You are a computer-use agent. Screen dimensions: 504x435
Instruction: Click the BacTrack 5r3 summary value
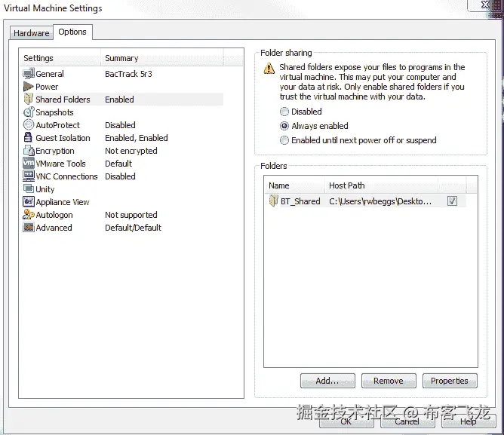coord(128,74)
